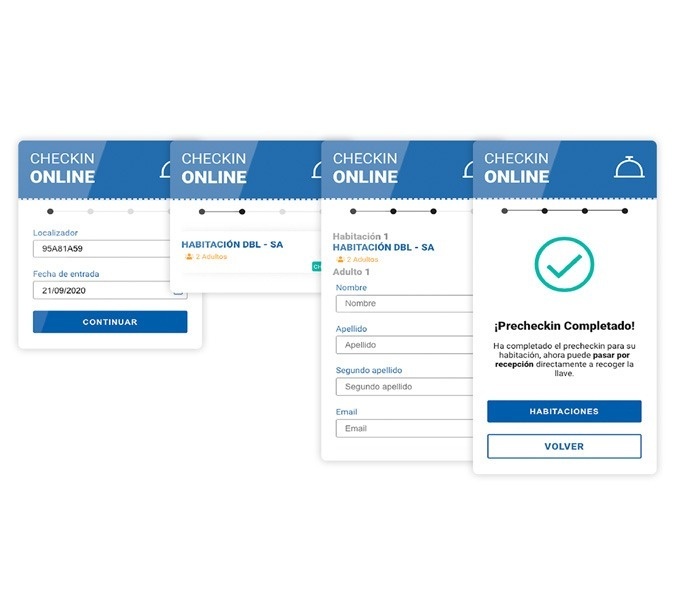Open the calendar icon in Fecha de entrada
This screenshot has height=614, width=674.
point(178,291)
